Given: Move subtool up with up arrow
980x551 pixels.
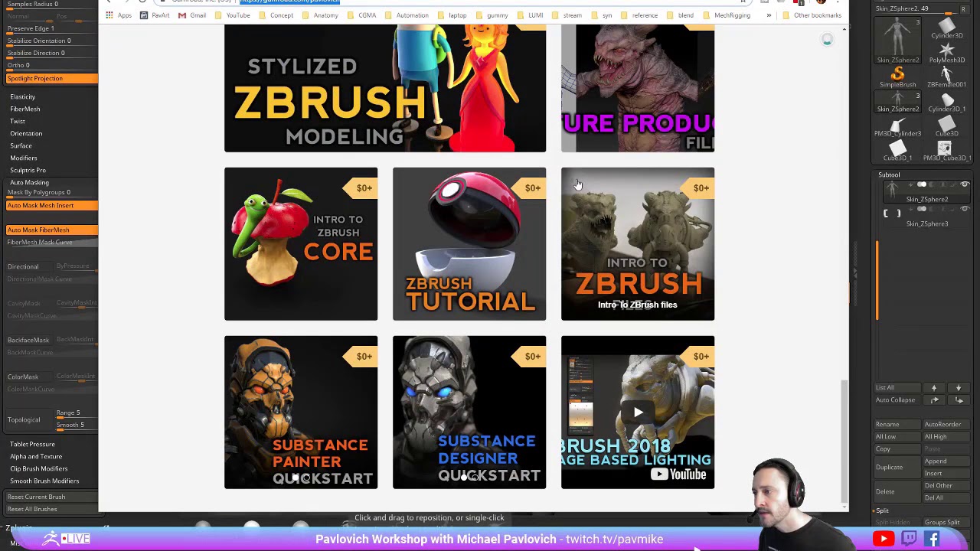Looking at the screenshot, I should coord(934,388).
